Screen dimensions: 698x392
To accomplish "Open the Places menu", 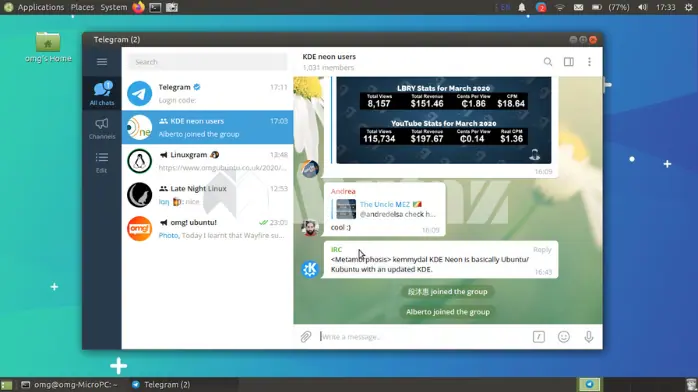I will [x=82, y=7].
